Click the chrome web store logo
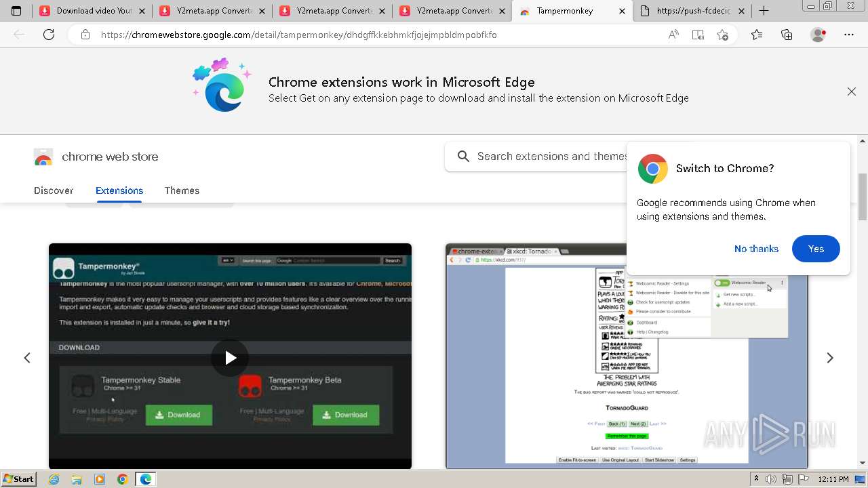The height and width of the screenshot is (488, 868). coord(43,157)
